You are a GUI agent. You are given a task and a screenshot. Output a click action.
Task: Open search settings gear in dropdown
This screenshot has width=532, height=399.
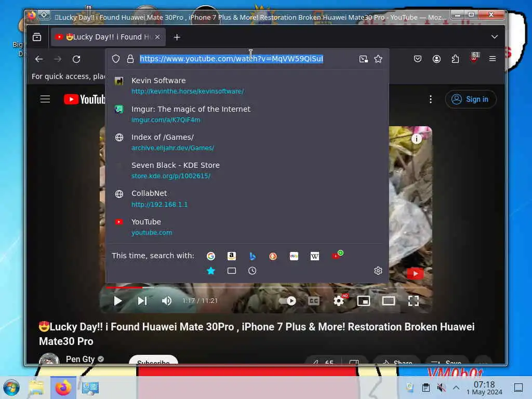pyautogui.click(x=378, y=271)
